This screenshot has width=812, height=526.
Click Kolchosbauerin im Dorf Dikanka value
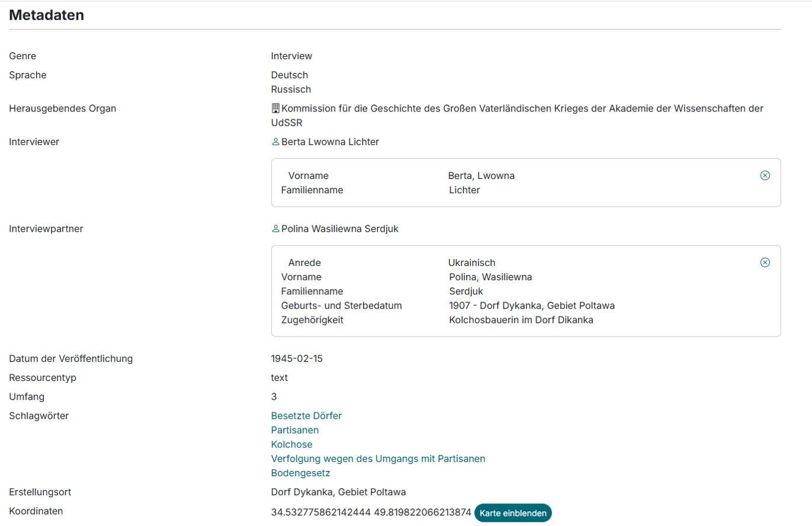click(521, 320)
